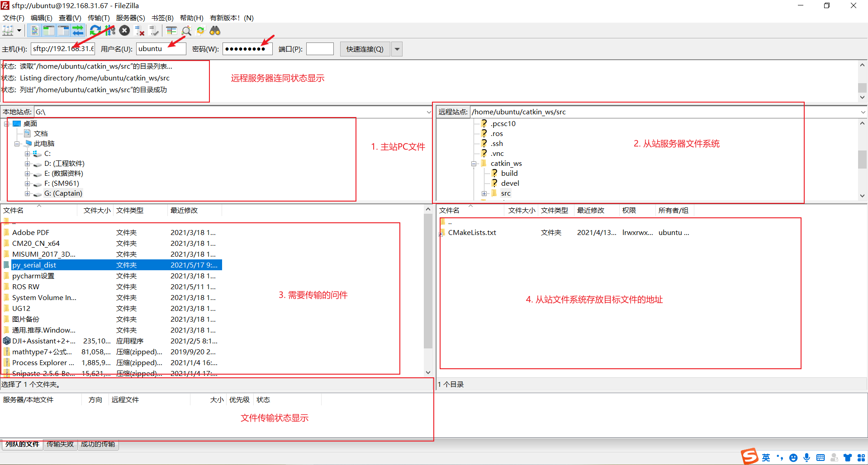This screenshot has width=868, height=465.
Task: Switch to the 传输失败 tab
Action: coord(60,445)
